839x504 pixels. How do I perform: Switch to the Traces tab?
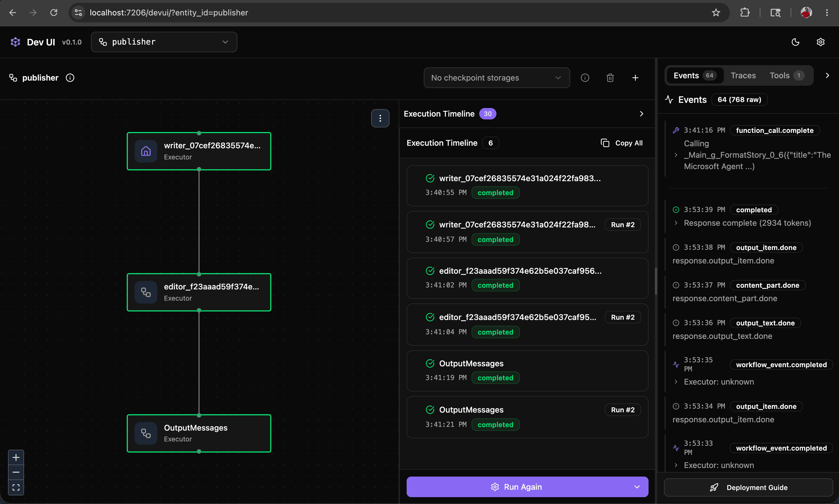743,75
